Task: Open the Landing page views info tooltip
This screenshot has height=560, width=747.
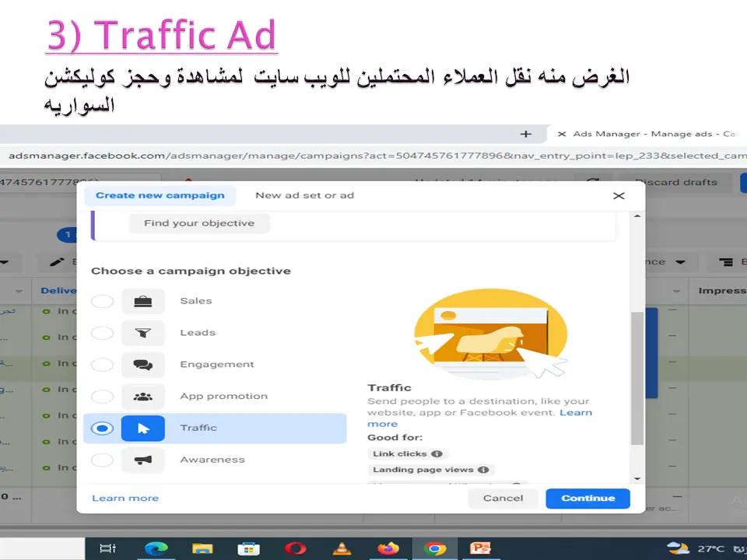Action: pos(483,469)
